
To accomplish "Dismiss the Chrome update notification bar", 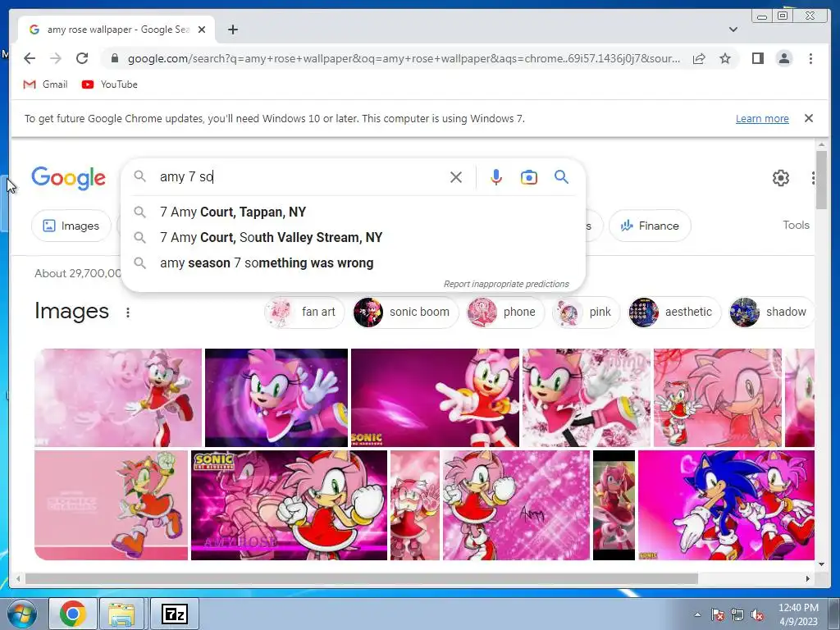I will [808, 118].
